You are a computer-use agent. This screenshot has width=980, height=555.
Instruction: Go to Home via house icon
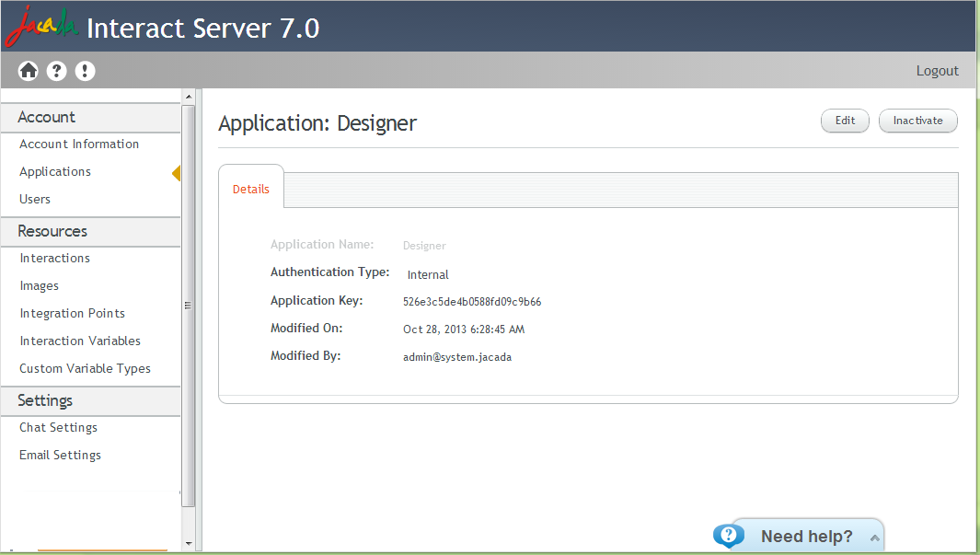29,71
